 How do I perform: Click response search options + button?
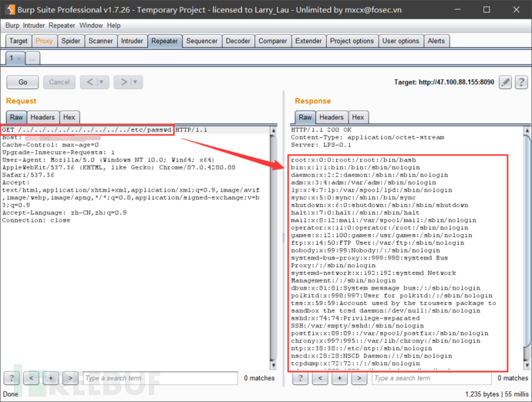pyautogui.click(x=339, y=378)
